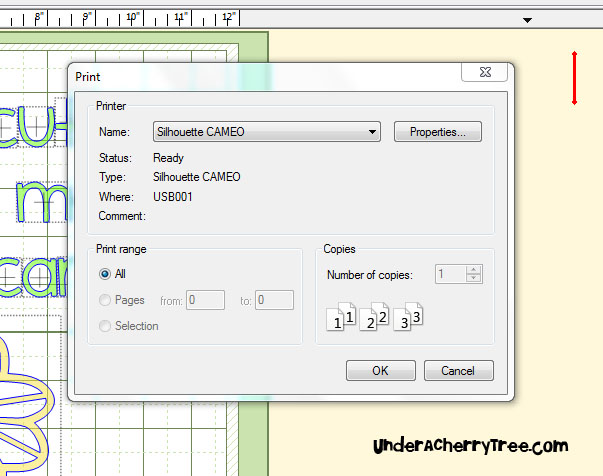The width and height of the screenshot is (603, 476).
Task: Confirm printing with the OK button
Action: (381, 371)
